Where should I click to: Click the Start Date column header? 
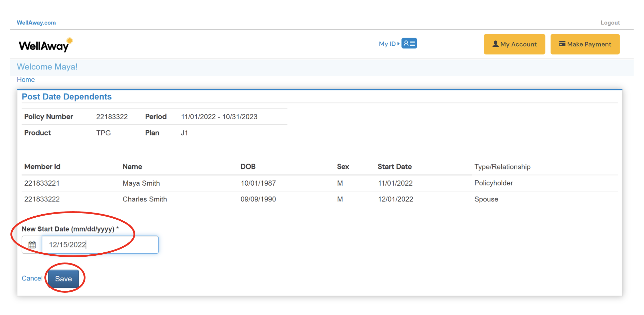(395, 167)
